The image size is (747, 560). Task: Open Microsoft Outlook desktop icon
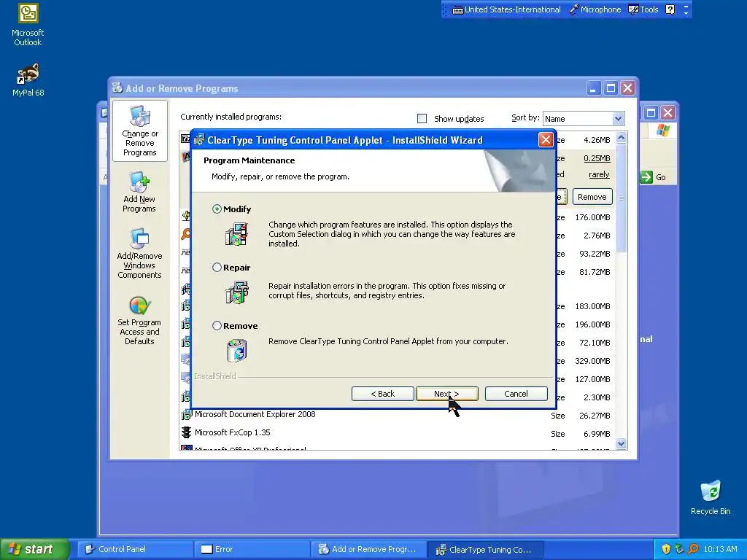(x=28, y=26)
